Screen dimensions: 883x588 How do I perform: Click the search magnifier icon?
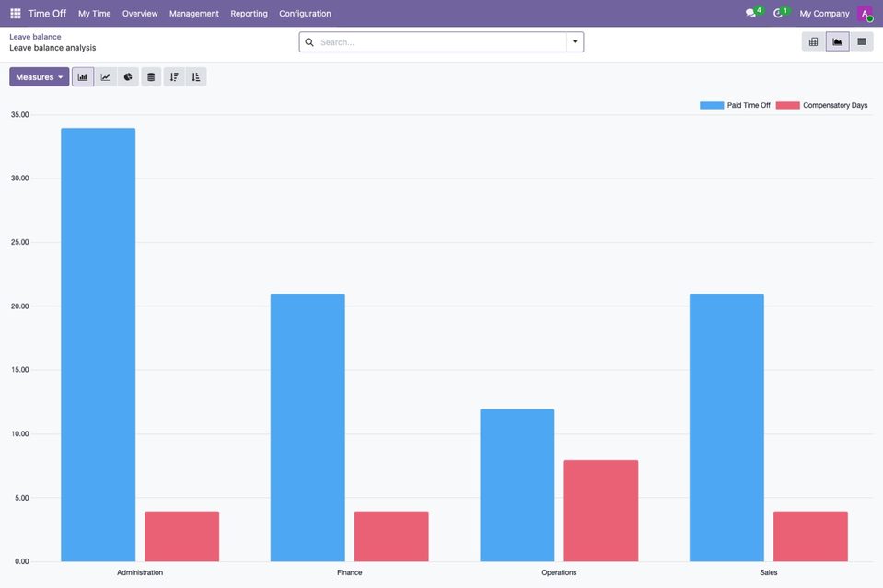(309, 42)
